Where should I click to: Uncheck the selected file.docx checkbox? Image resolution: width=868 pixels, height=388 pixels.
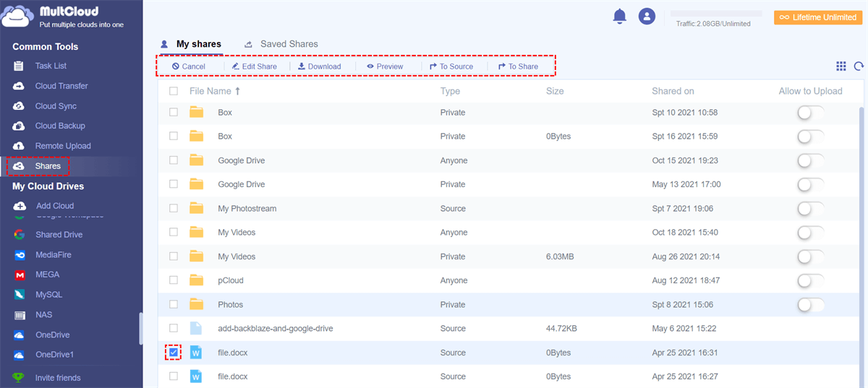point(174,353)
